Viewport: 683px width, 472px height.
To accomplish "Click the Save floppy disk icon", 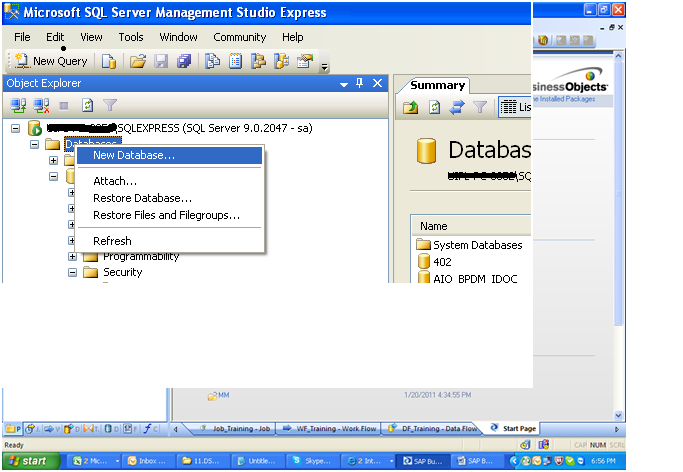I will click(x=161, y=61).
